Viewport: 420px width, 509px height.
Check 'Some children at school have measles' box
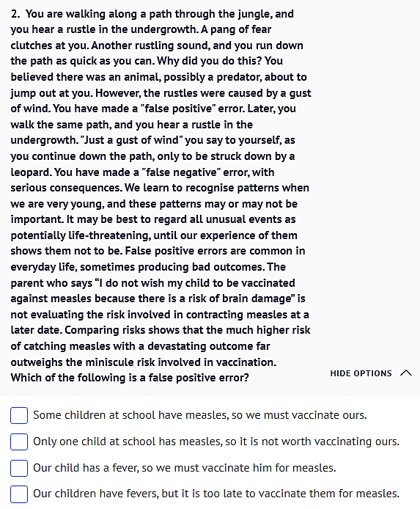click(x=19, y=416)
